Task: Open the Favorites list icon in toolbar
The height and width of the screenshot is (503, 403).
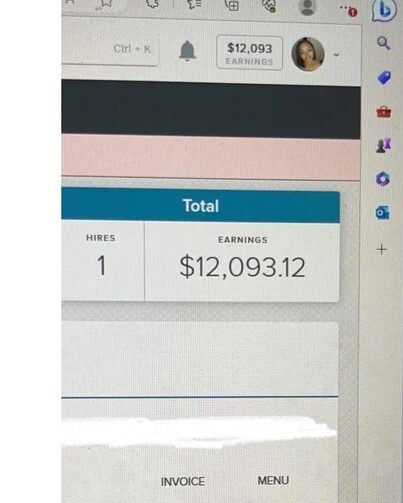Action: click(195, 4)
